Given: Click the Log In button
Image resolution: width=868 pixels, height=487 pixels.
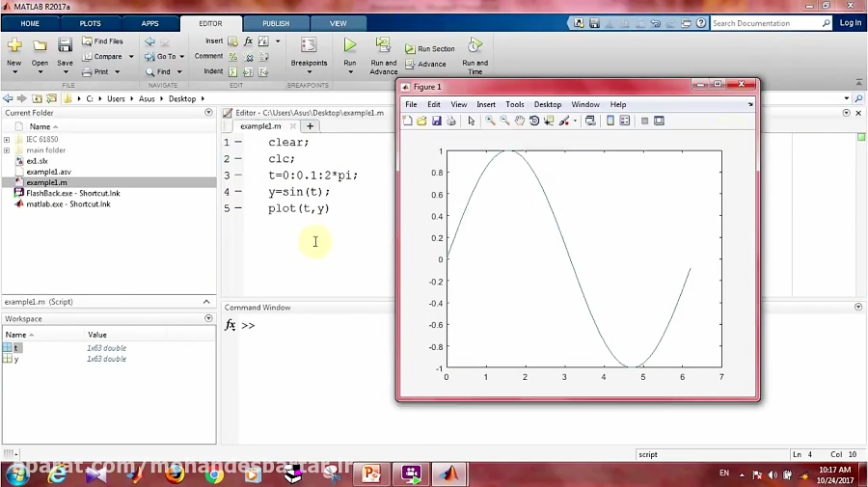Looking at the screenshot, I should pyautogui.click(x=850, y=23).
